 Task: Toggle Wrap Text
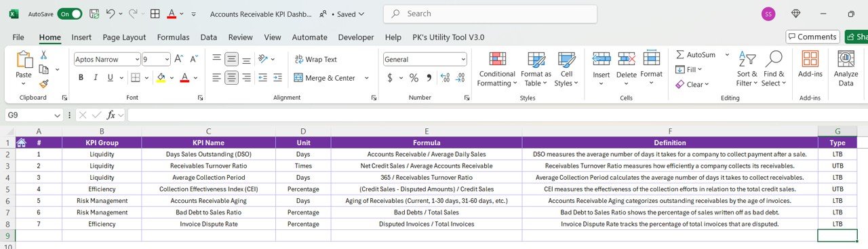tap(315, 59)
